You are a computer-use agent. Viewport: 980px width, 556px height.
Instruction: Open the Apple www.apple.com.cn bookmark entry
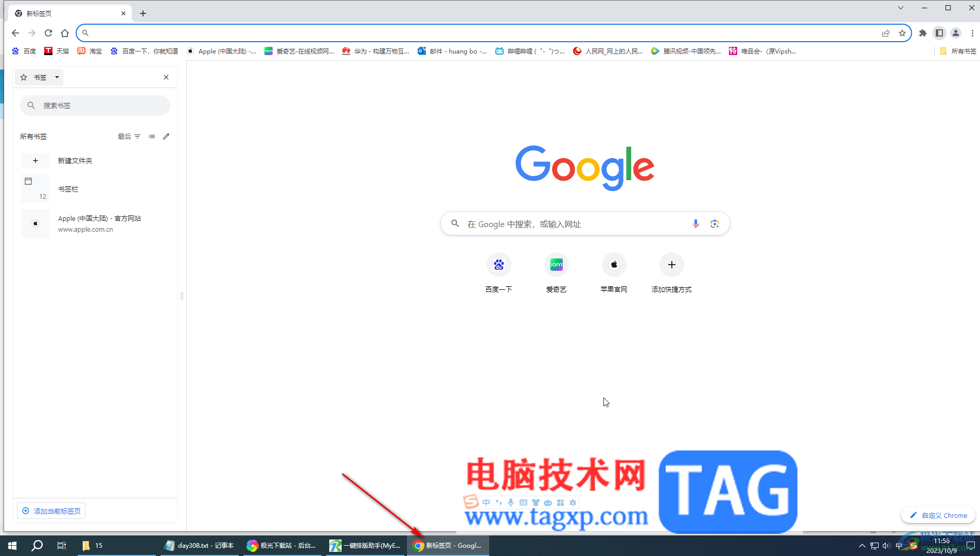coord(95,223)
